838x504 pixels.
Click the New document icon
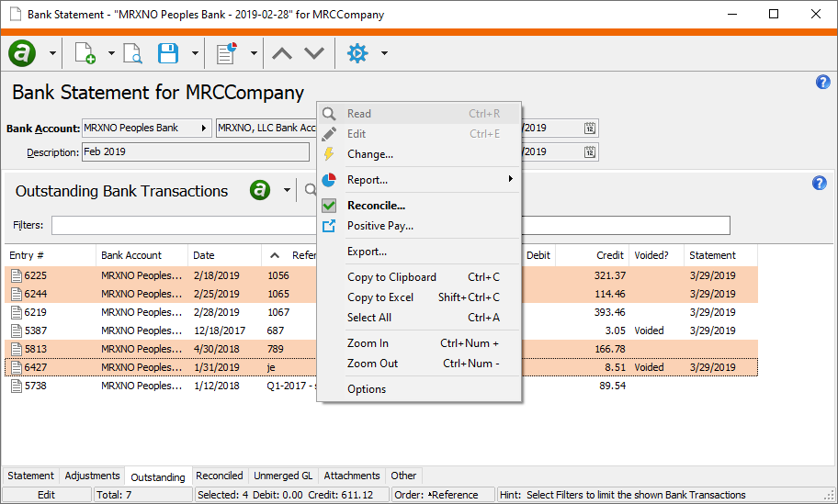click(85, 53)
